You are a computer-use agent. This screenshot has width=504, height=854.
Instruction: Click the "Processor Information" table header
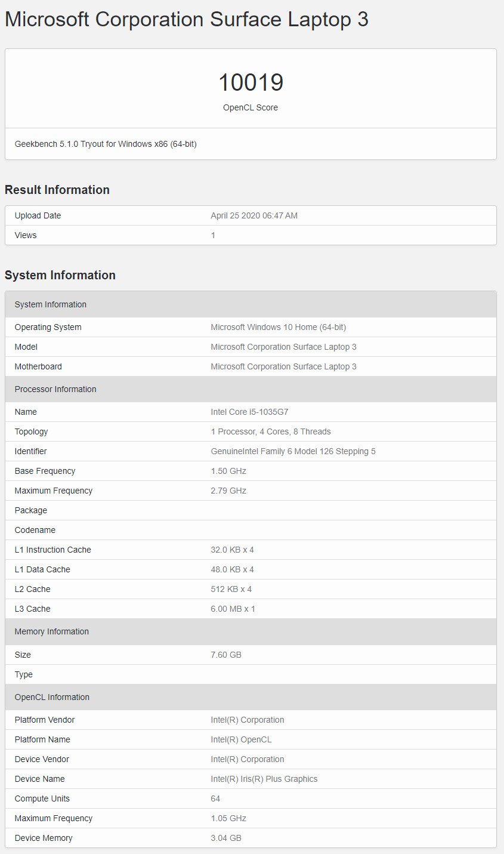tap(251, 389)
